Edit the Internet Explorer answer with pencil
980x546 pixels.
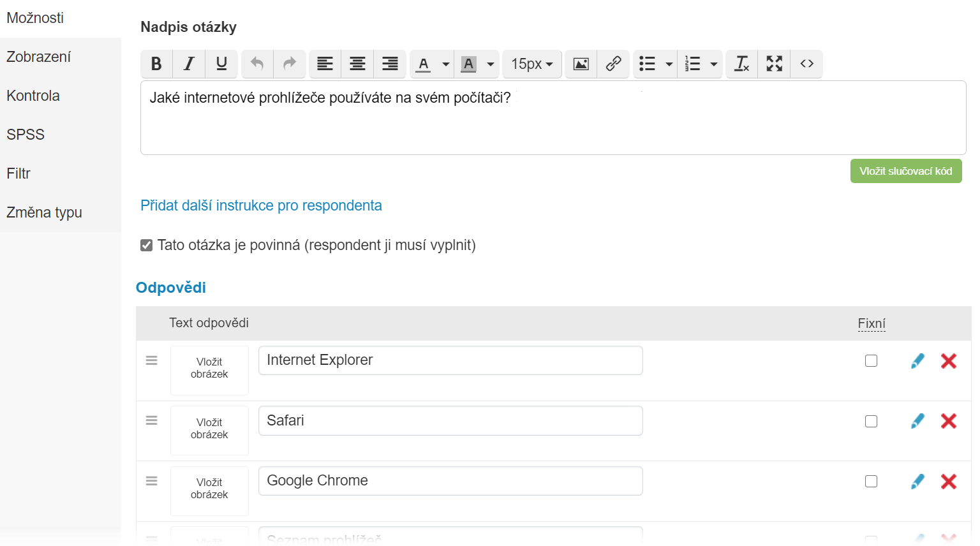pyautogui.click(x=917, y=361)
